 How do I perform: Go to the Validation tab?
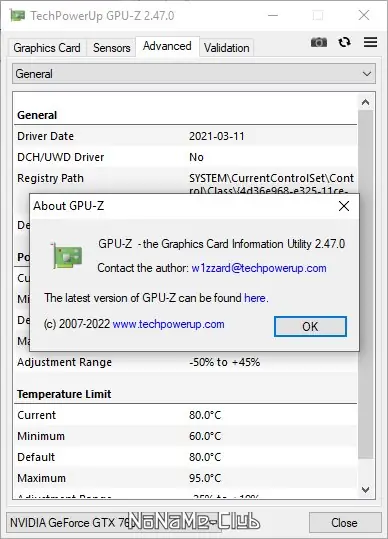pos(226,48)
